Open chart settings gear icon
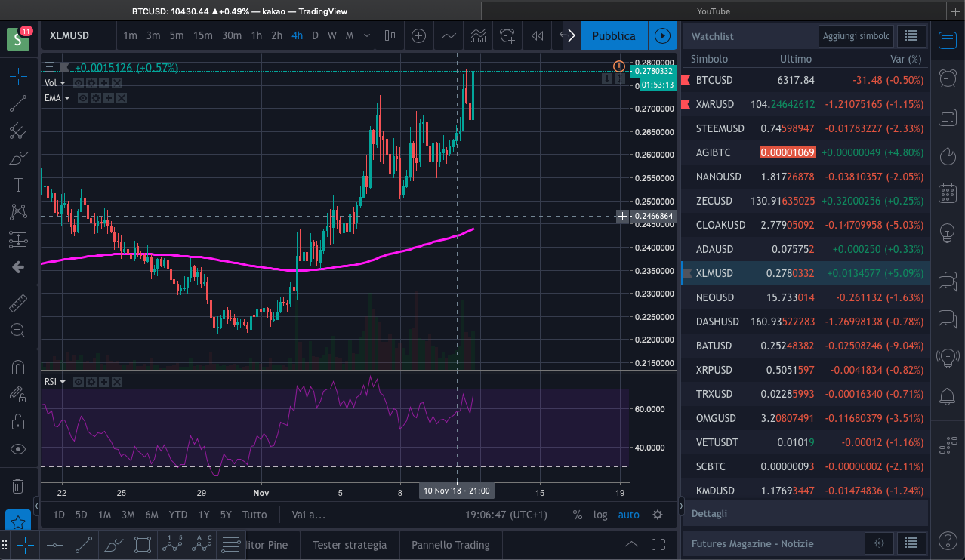965x560 pixels. pyautogui.click(x=658, y=515)
